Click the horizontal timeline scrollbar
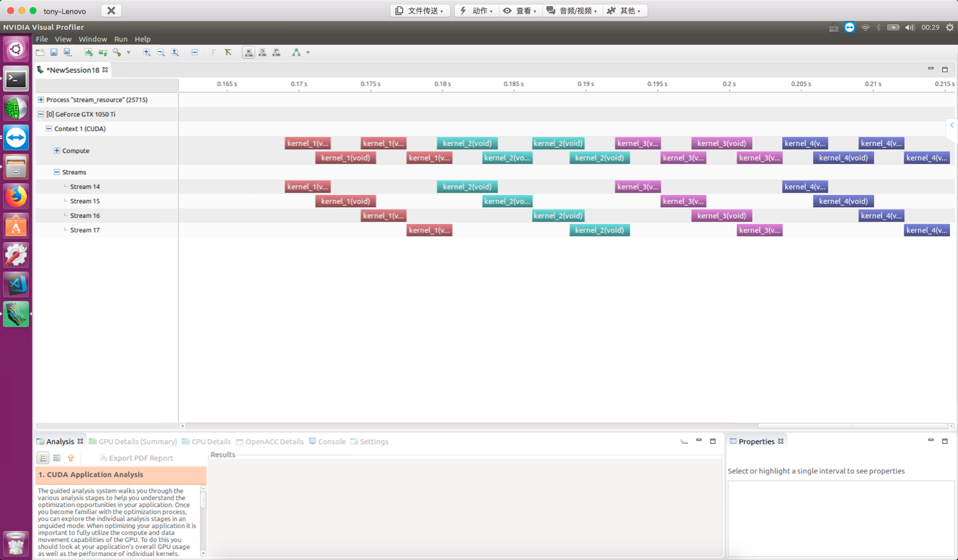 [559, 426]
